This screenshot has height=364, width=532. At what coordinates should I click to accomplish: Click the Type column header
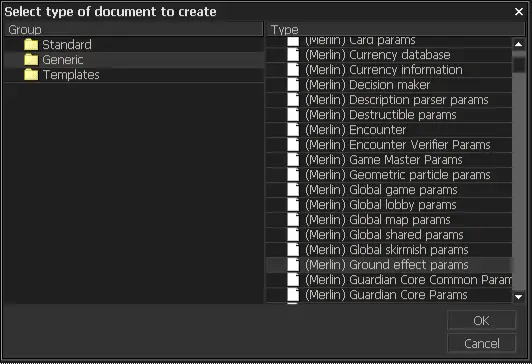[396, 30]
